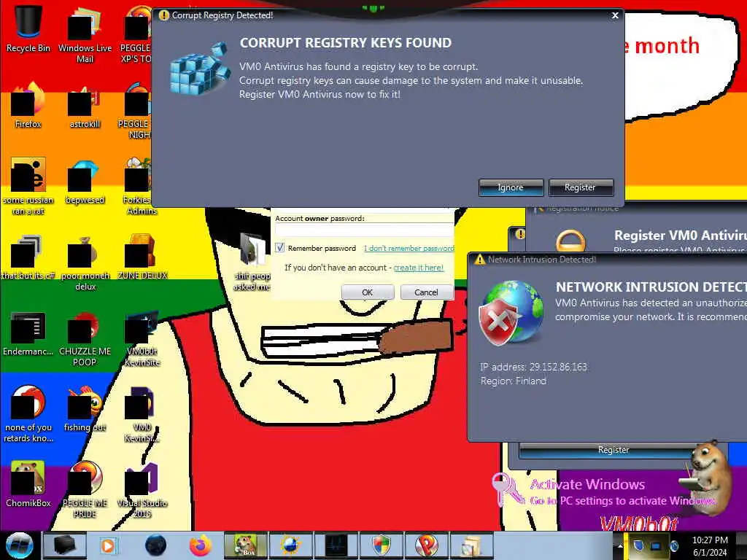Click OK in the password dialog
The image size is (747, 560).
point(368,292)
